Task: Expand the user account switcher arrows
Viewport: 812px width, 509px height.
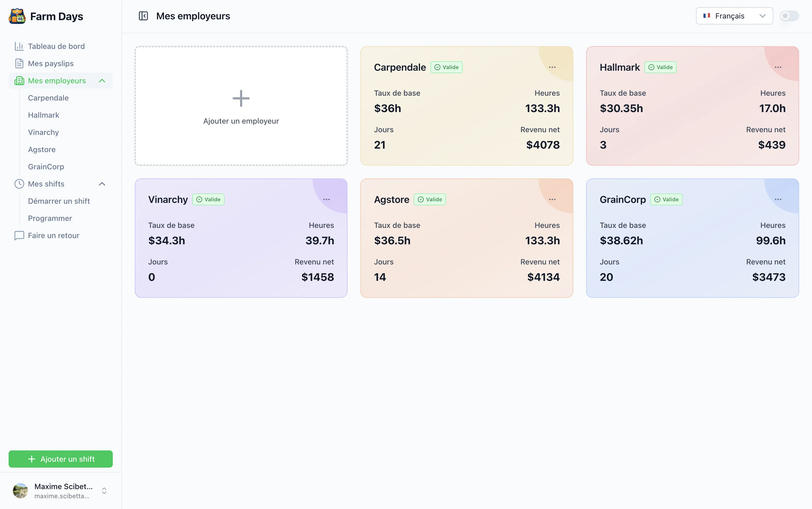Action: (x=104, y=490)
